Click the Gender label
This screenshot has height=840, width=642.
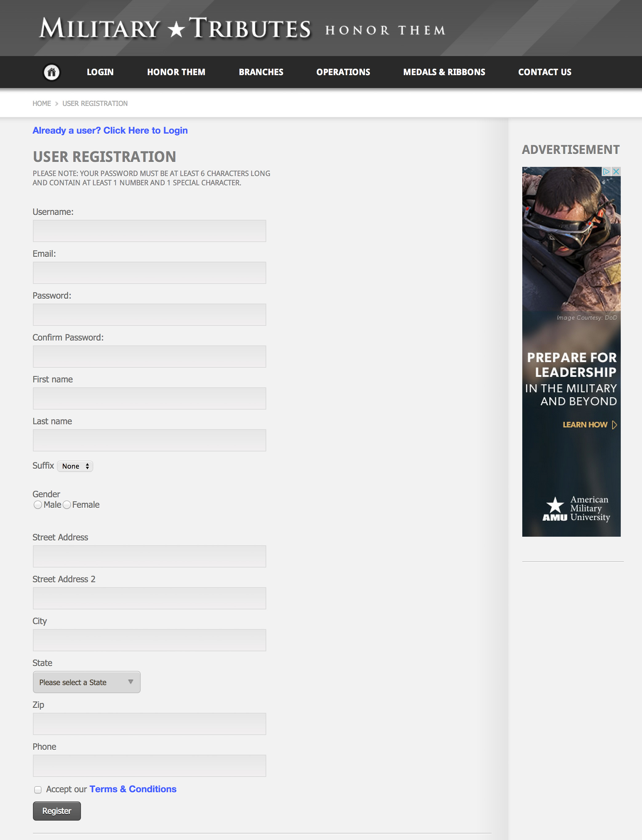[x=46, y=495]
